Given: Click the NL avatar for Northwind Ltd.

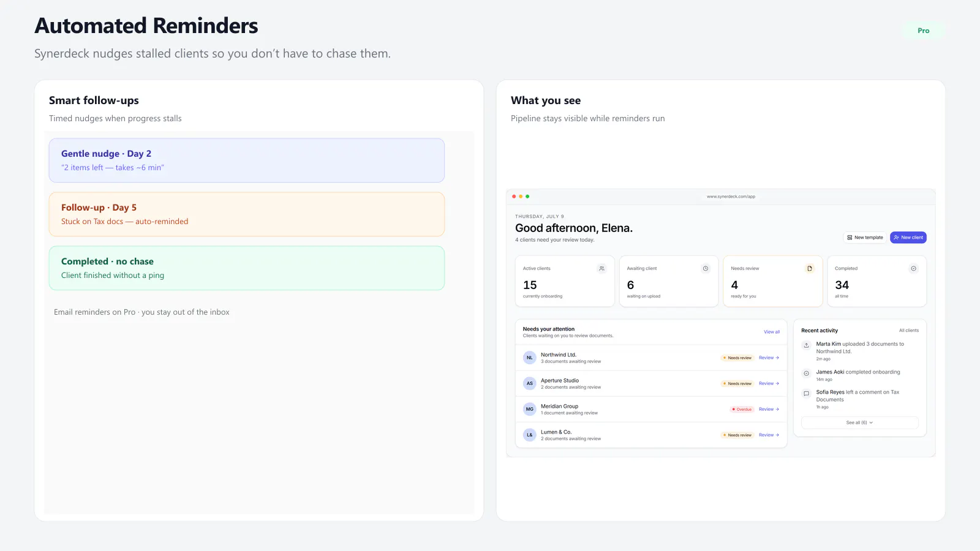Looking at the screenshot, I should (530, 358).
